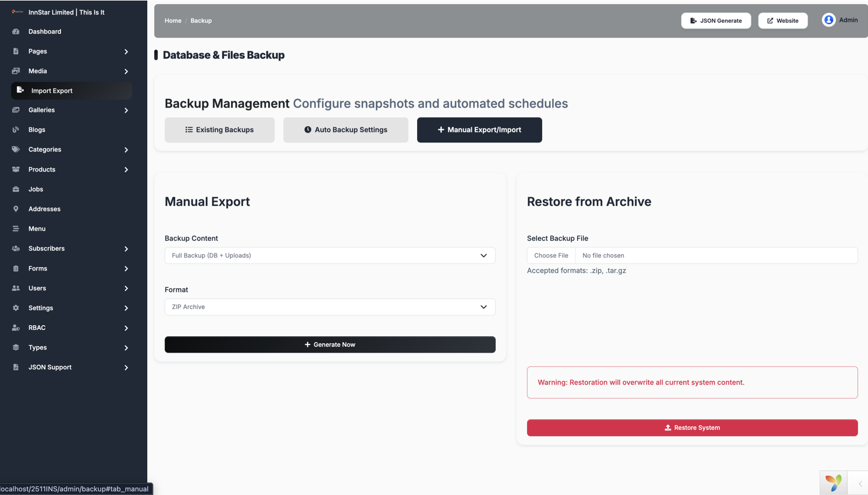The width and height of the screenshot is (868, 495).
Task: Open the Backup Content dropdown
Action: [330, 255]
